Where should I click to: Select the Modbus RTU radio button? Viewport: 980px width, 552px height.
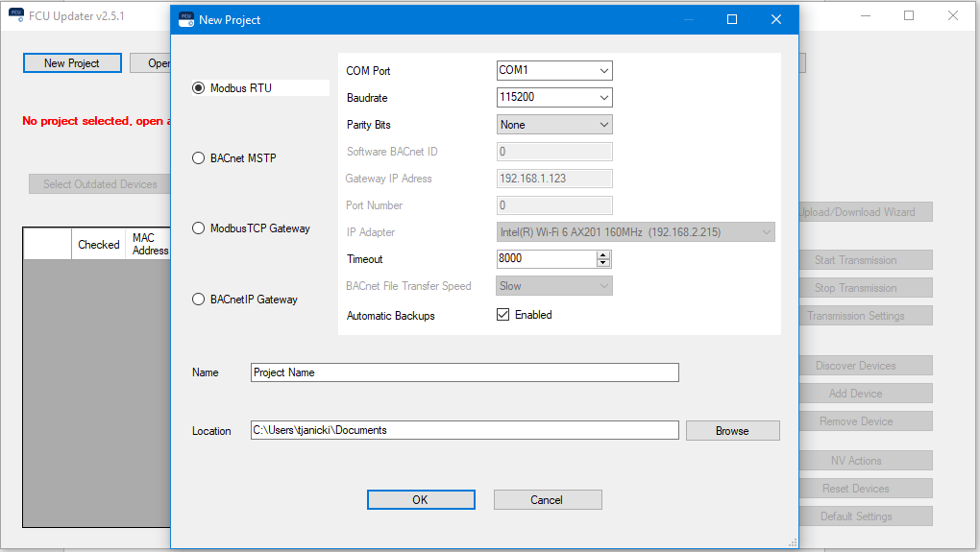click(199, 88)
